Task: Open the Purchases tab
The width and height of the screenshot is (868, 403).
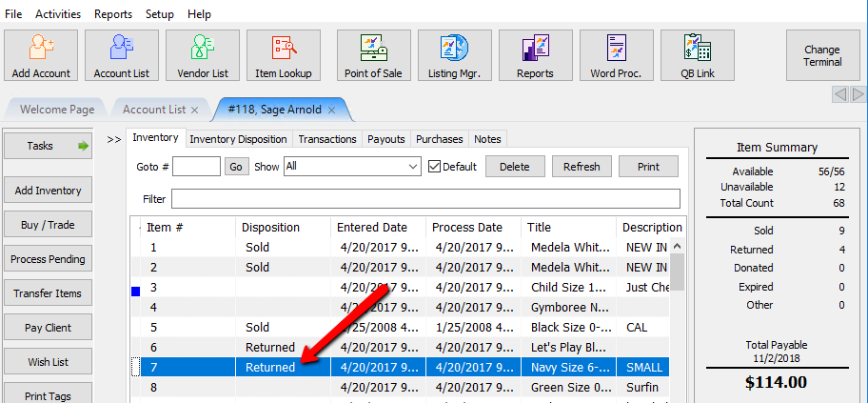Action: (x=440, y=139)
